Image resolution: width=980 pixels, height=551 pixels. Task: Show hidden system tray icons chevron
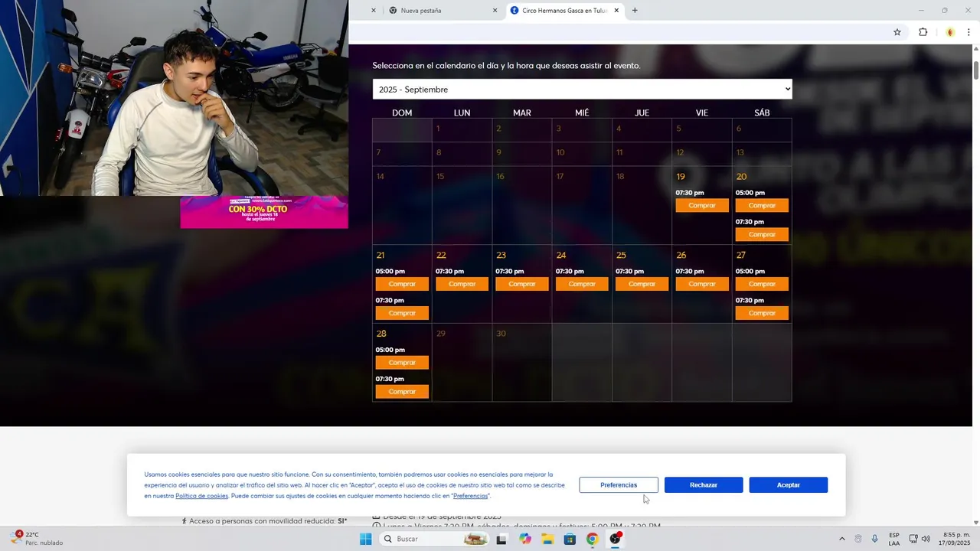842,539
